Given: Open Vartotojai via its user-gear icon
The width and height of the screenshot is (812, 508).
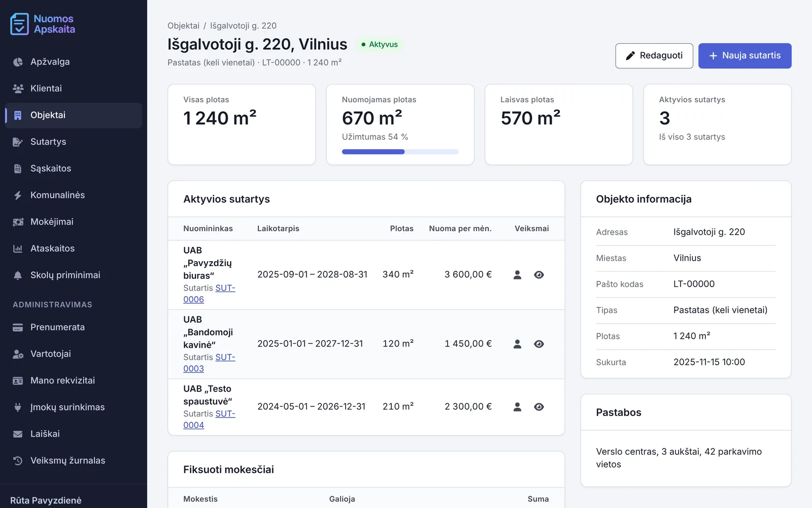Looking at the screenshot, I should click(18, 354).
